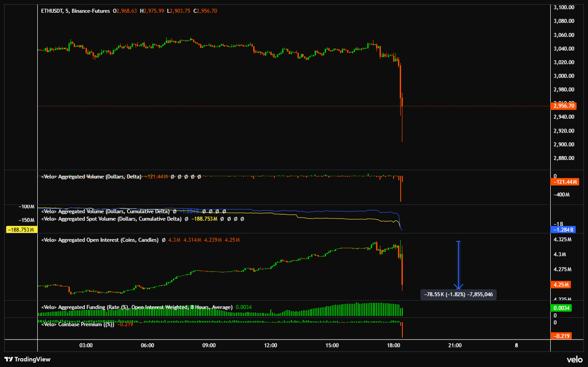Screen dimensions: 588x367
Task: Click the -0.219 Coinbase premium axis label
Action: [x=562, y=336]
